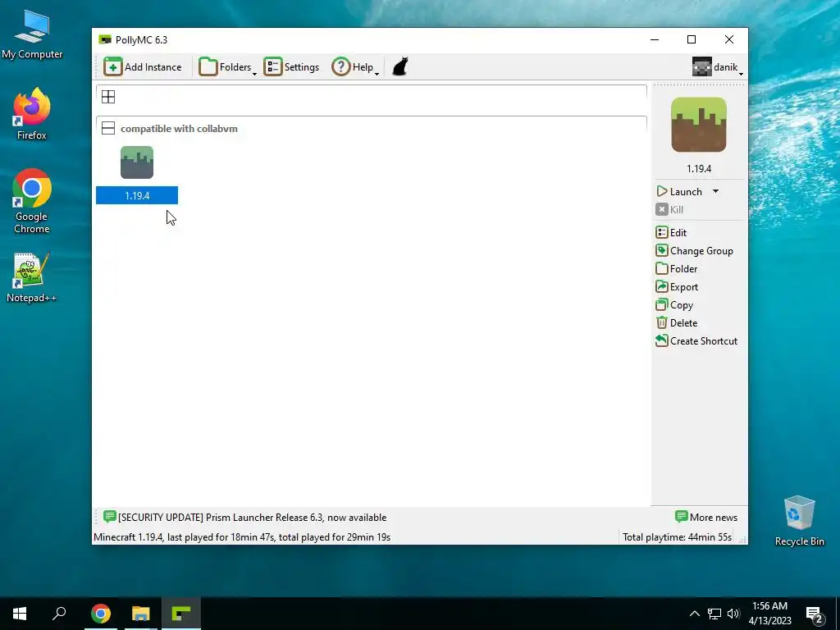
Task: Launch the selected instance
Action: pyautogui.click(x=680, y=191)
